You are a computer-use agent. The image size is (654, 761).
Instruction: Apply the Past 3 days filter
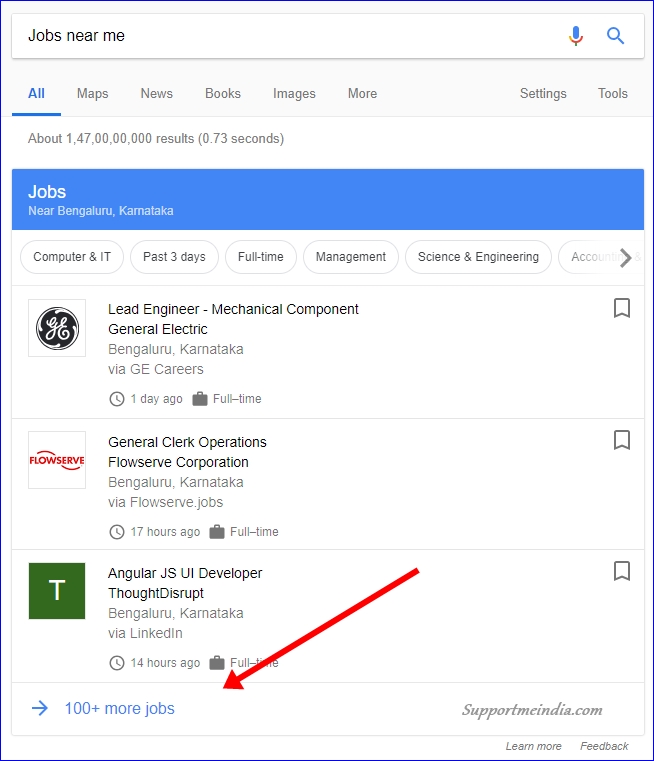pos(174,257)
